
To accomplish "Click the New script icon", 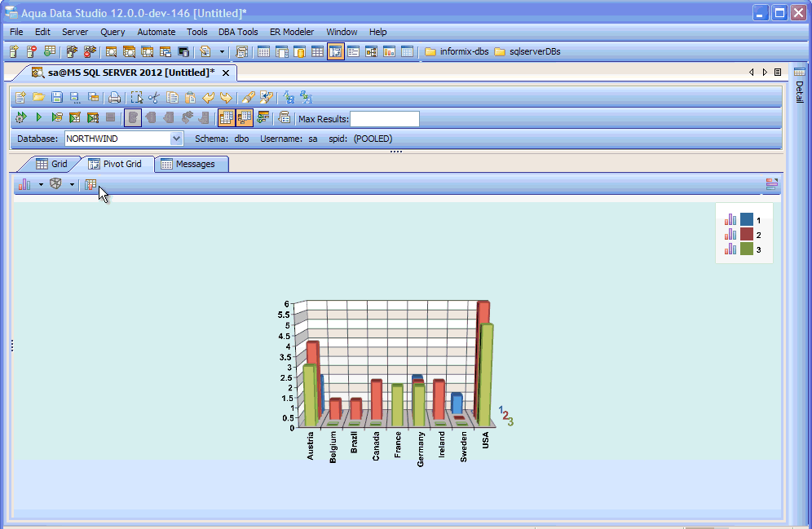I will (20, 97).
